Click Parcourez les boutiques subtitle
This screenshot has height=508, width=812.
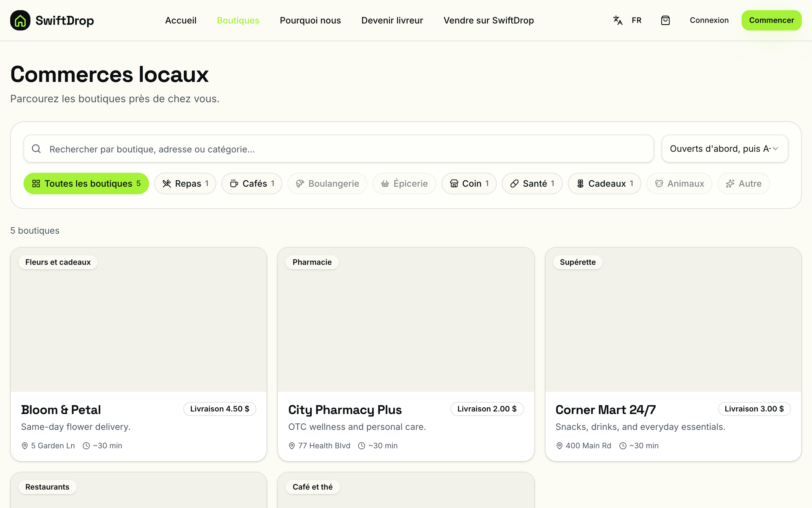click(115, 99)
